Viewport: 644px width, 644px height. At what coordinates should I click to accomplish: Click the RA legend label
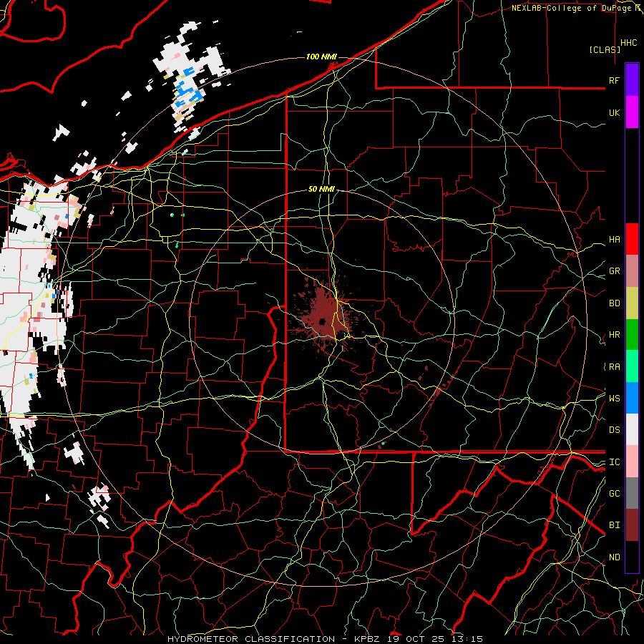(x=614, y=367)
